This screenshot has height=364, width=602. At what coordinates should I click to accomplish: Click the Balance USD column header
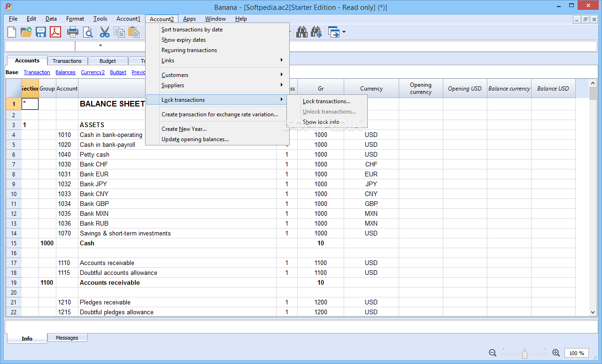(x=553, y=89)
